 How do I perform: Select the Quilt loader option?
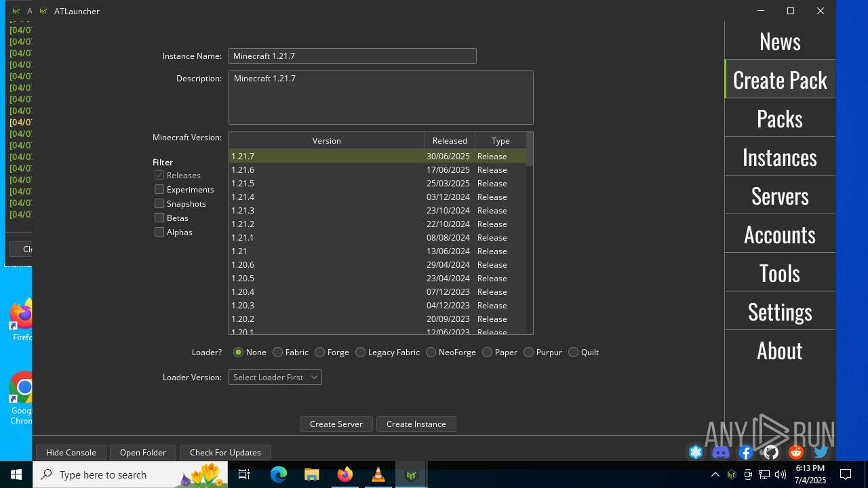coord(573,352)
